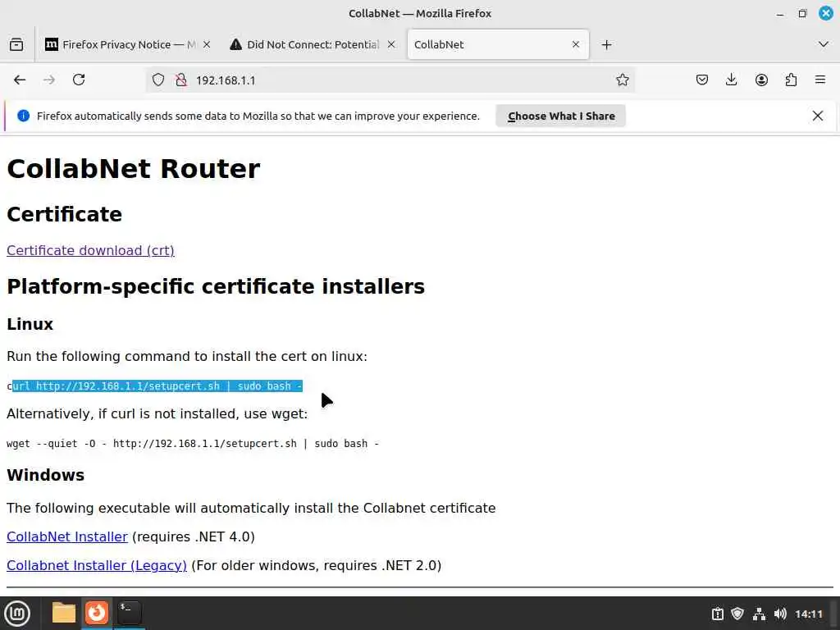Image resolution: width=840 pixels, height=630 pixels.
Task: Click the 14:11 clock in taskbar
Action: (x=808, y=614)
